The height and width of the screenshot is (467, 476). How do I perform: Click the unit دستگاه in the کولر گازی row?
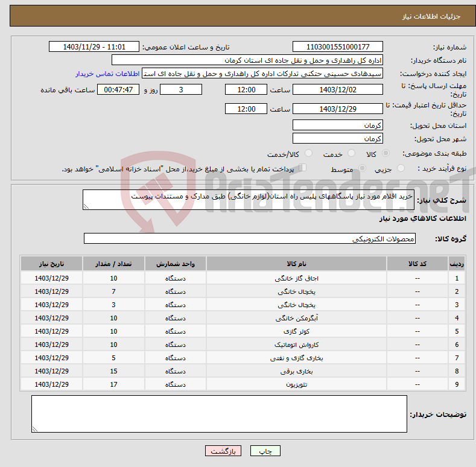[176, 331]
